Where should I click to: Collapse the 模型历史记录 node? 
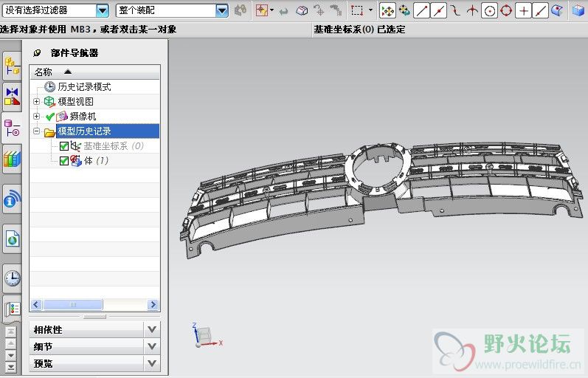pos(36,131)
